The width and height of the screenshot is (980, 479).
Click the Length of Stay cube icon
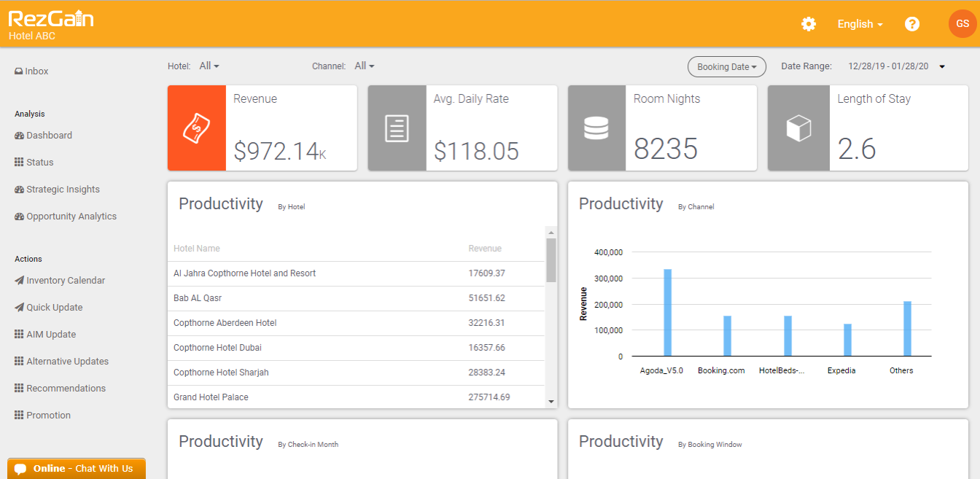(798, 128)
